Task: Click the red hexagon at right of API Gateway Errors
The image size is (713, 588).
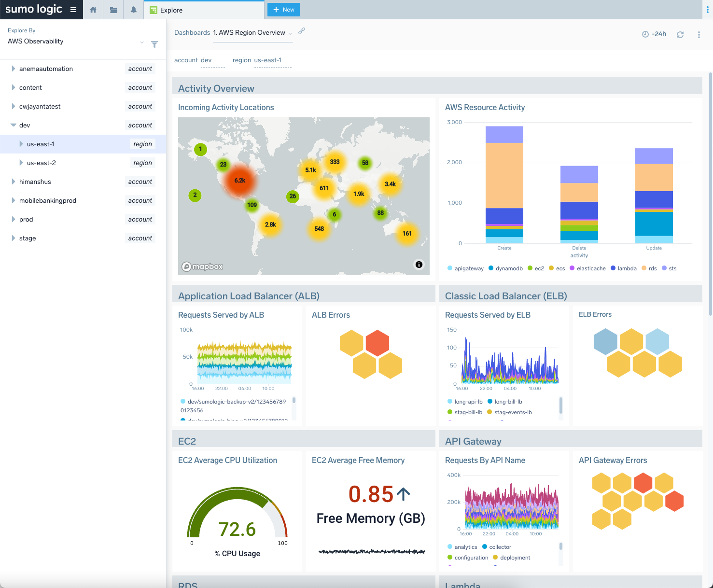Action: tap(674, 501)
